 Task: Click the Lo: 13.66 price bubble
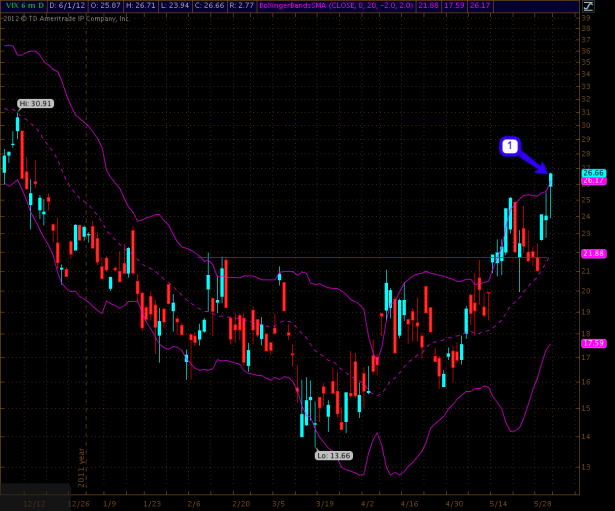tap(333, 455)
